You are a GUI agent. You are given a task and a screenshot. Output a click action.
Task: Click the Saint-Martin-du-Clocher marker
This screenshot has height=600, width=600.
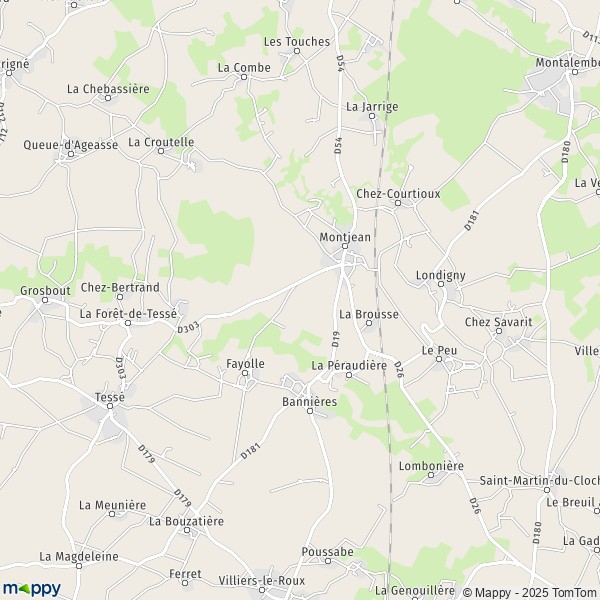pos(547,490)
